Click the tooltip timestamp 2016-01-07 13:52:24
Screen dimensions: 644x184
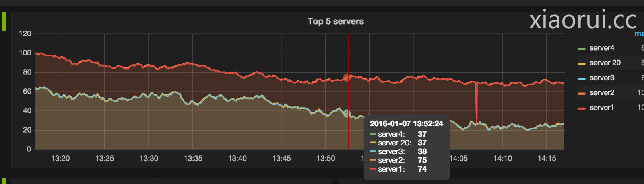pos(406,124)
